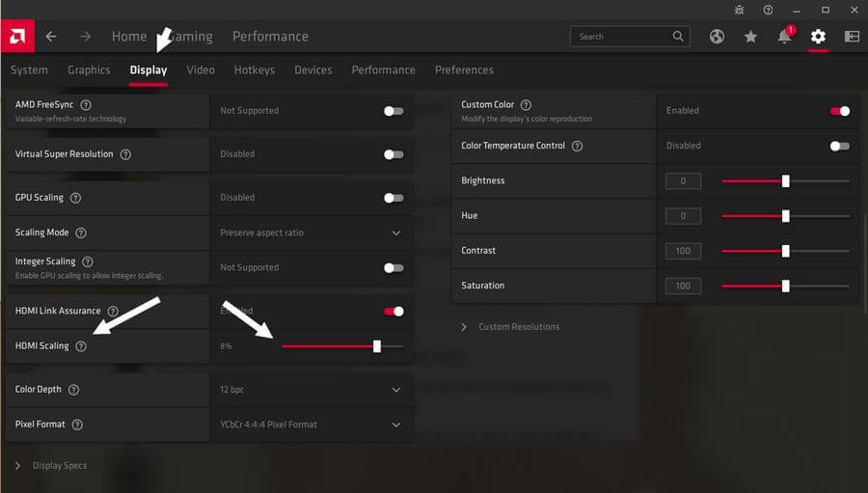The width and height of the screenshot is (868, 493).
Task: Switch to Hotkeys tab
Action: [254, 70]
